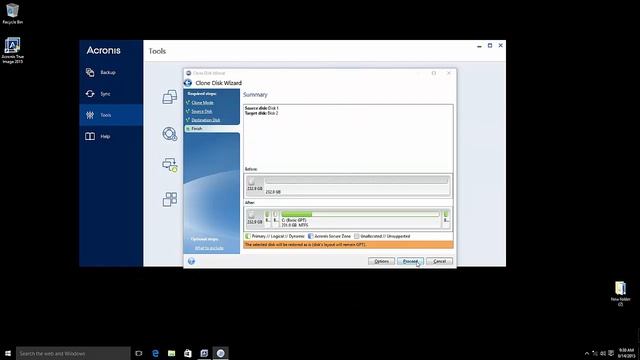
Task: Click the wizard help question-mark icon
Action: pos(191,261)
